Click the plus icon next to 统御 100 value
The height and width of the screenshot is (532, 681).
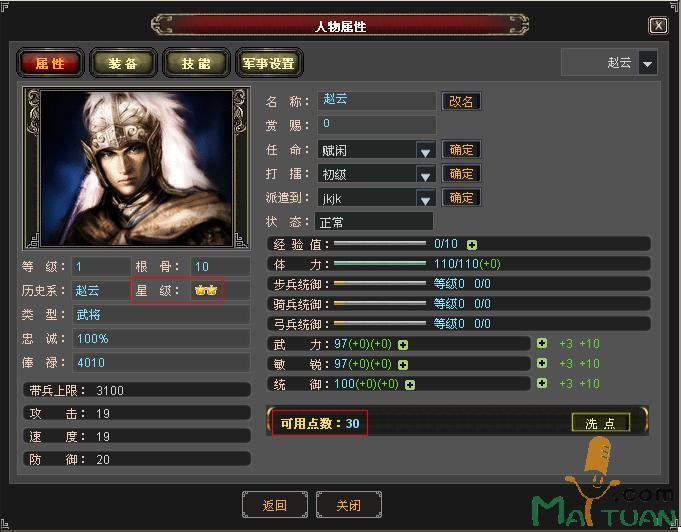coord(410,385)
